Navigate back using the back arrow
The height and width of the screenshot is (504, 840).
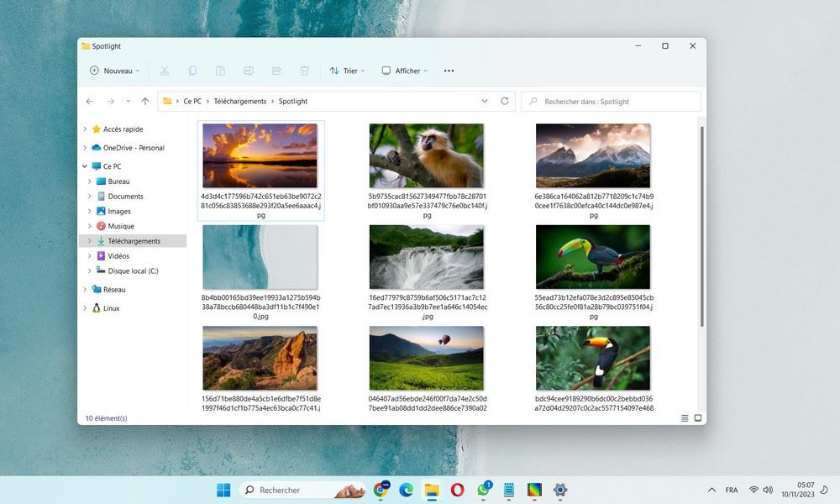[x=90, y=101]
